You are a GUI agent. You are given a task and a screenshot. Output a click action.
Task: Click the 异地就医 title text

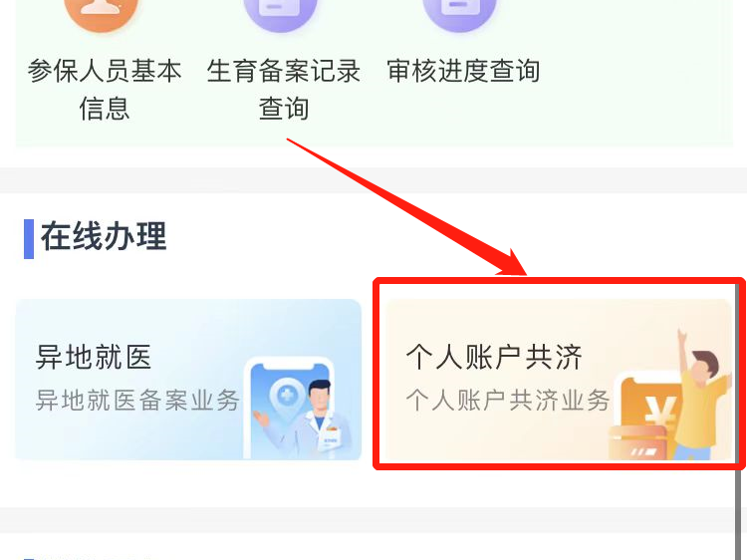point(94,357)
